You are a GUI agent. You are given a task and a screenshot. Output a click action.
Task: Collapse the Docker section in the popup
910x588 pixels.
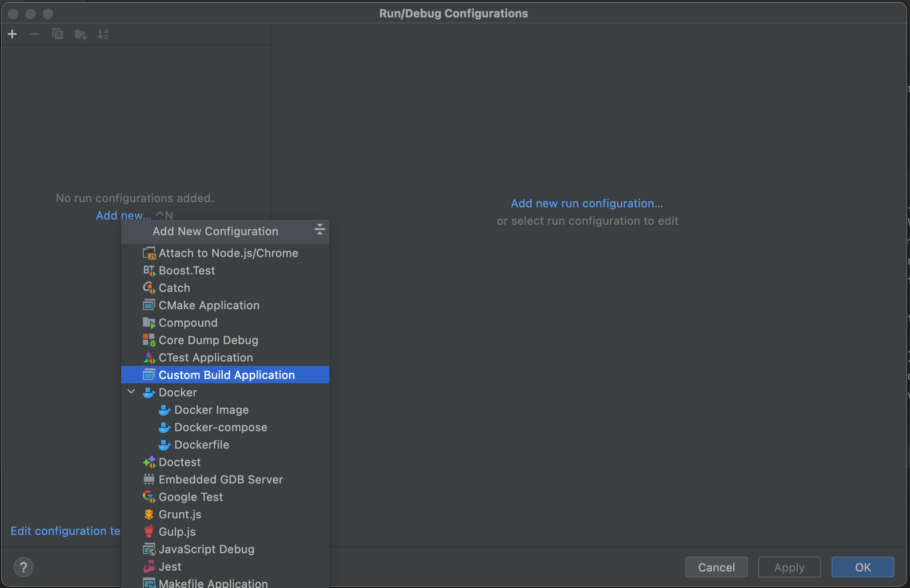[131, 392]
